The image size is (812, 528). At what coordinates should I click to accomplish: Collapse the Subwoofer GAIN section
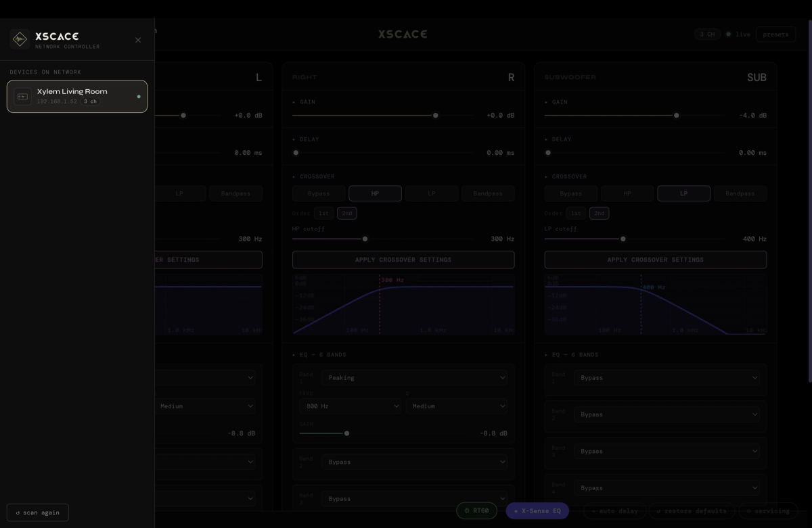coord(556,102)
